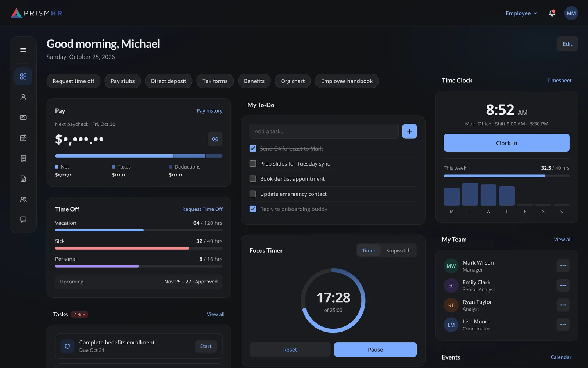The height and width of the screenshot is (368, 588).
Task: Open the profile person icon in the sidebar
Action: 23,97
